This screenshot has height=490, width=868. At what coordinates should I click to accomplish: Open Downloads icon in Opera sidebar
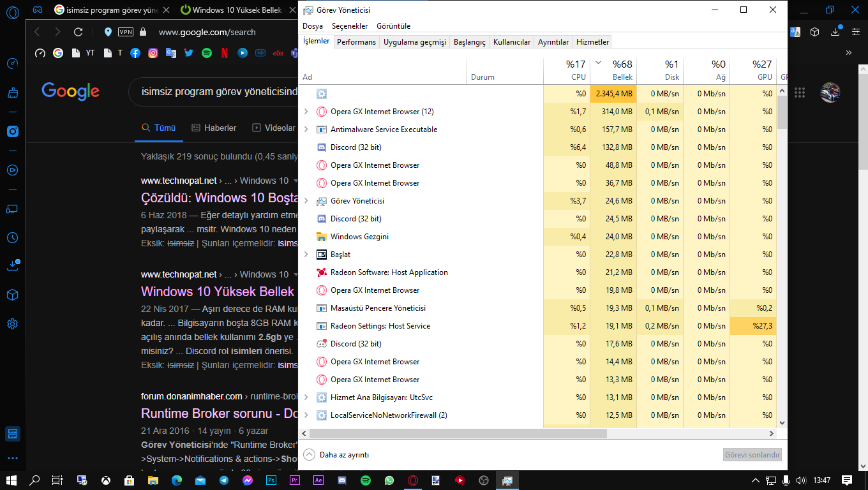click(x=12, y=265)
